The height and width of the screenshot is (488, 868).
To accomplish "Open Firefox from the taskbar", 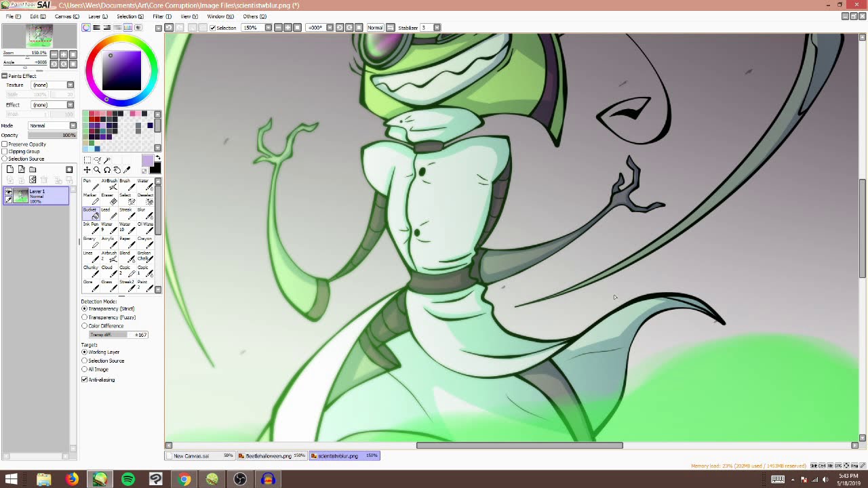I will pos(72,479).
